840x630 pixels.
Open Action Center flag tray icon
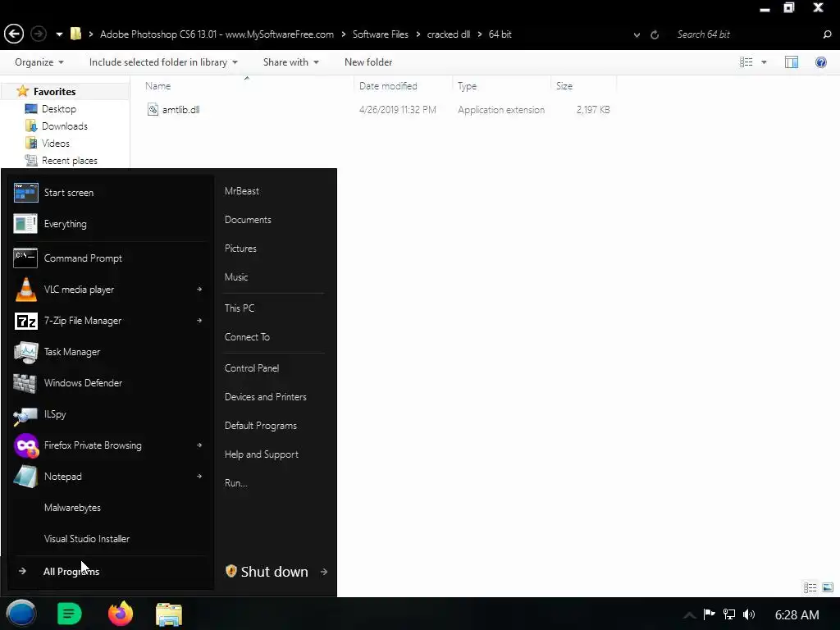[710, 614]
